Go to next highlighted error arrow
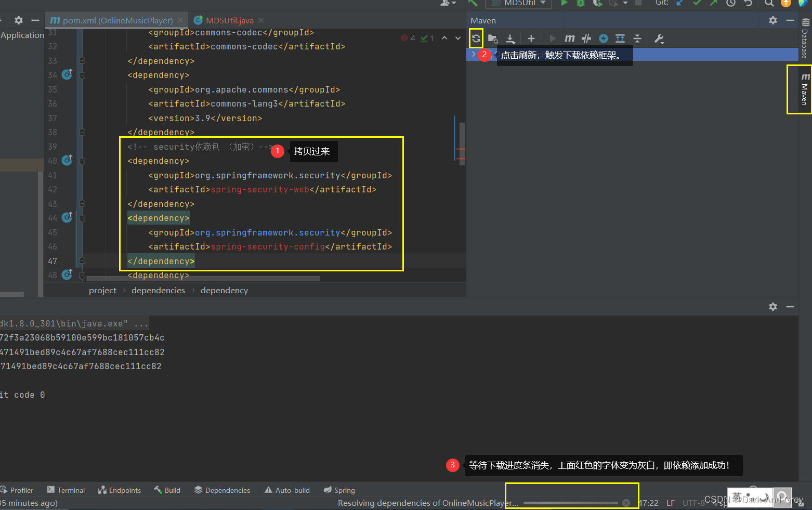The width and height of the screenshot is (812, 510). click(x=457, y=38)
